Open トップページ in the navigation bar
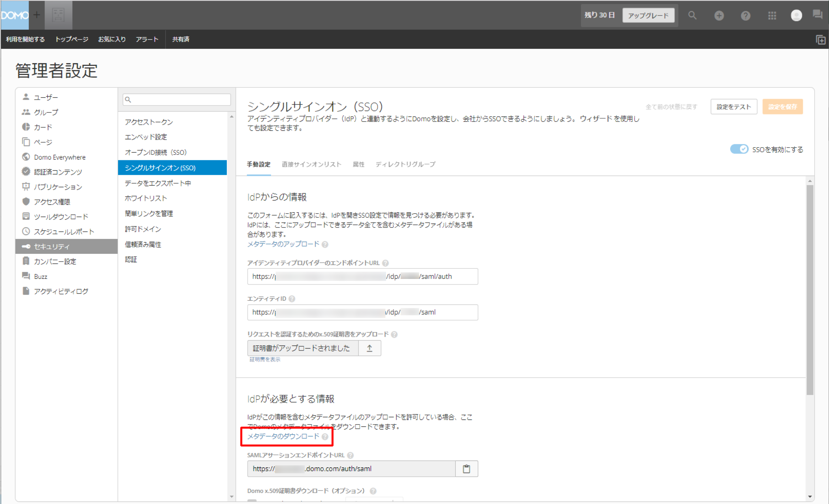This screenshot has height=504, width=829. pos(72,39)
